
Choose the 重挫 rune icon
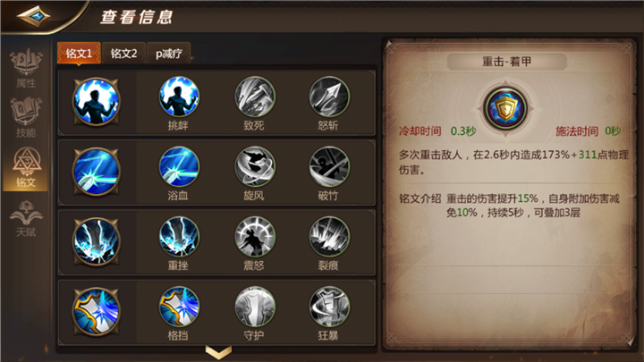179,237
